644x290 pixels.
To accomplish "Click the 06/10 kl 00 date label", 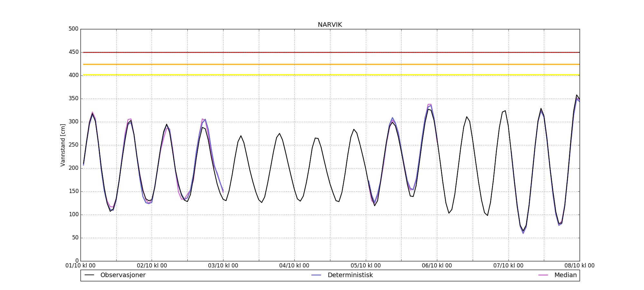I will (437, 266).
